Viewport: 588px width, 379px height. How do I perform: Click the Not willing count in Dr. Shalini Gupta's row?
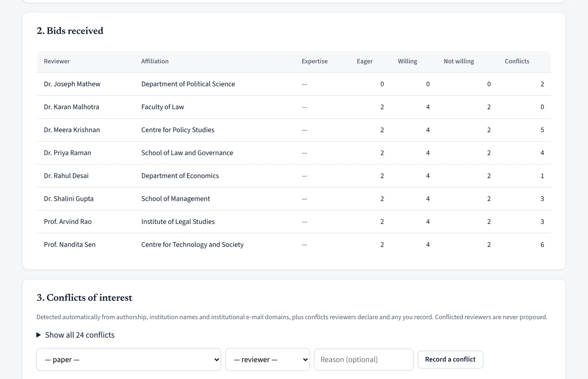pos(489,199)
